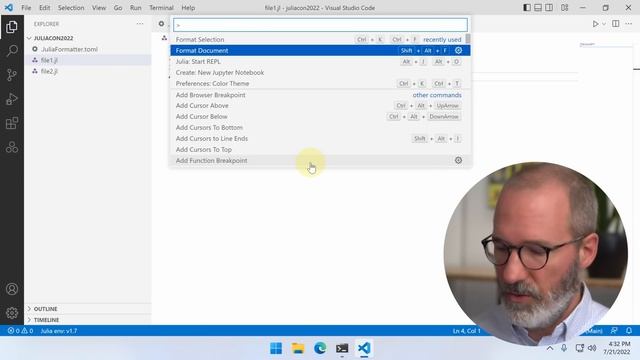The width and height of the screenshot is (640, 360).
Task: Open the File menu
Action: (x=26, y=8)
